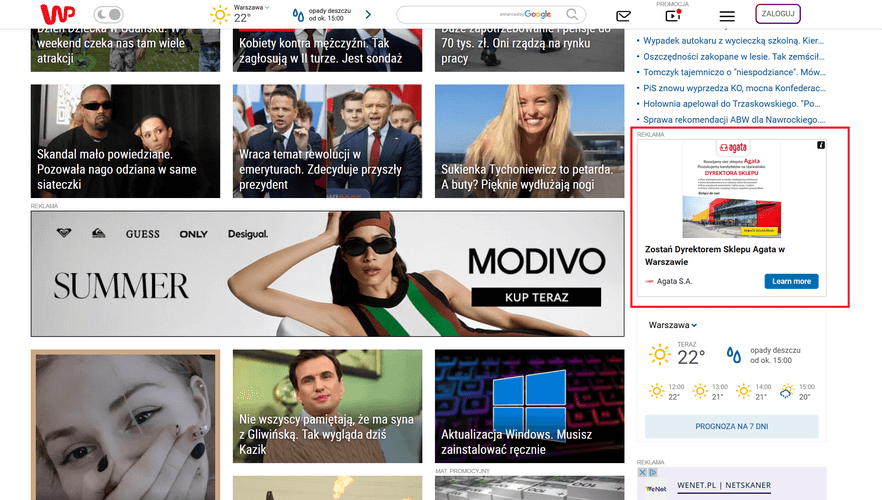Click the WeNet logo in ad

656,489
